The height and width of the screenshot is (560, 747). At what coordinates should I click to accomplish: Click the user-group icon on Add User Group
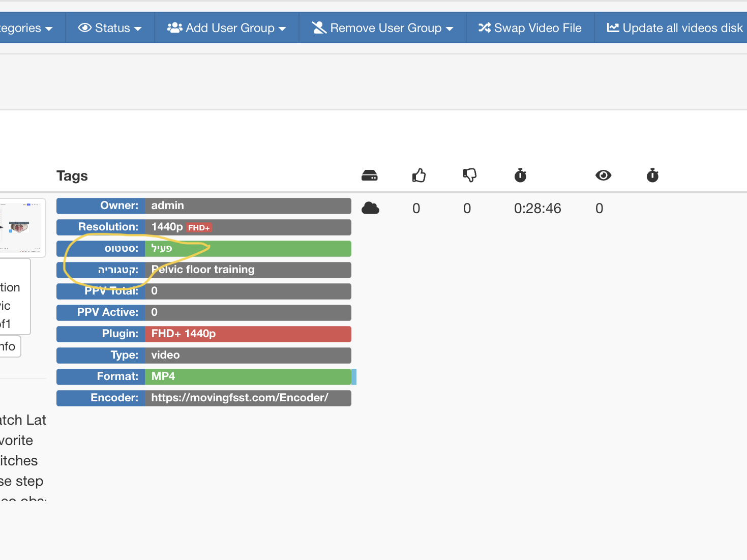pyautogui.click(x=174, y=28)
